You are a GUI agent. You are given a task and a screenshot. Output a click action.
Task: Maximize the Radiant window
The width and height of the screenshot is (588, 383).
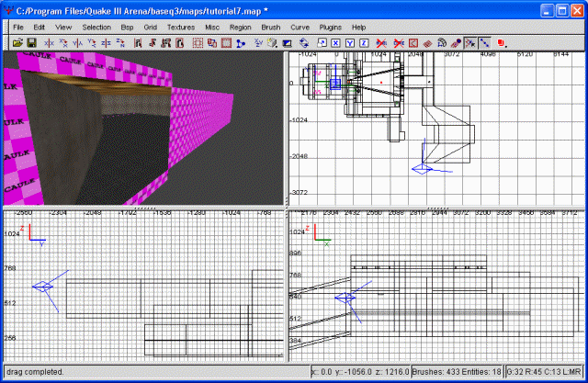coord(561,10)
